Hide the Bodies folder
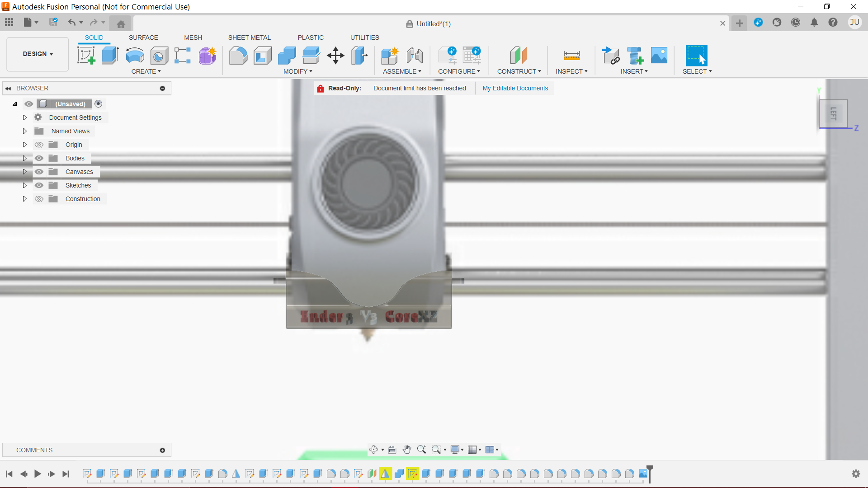The height and width of the screenshot is (488, 868). (x=39, y=158)
